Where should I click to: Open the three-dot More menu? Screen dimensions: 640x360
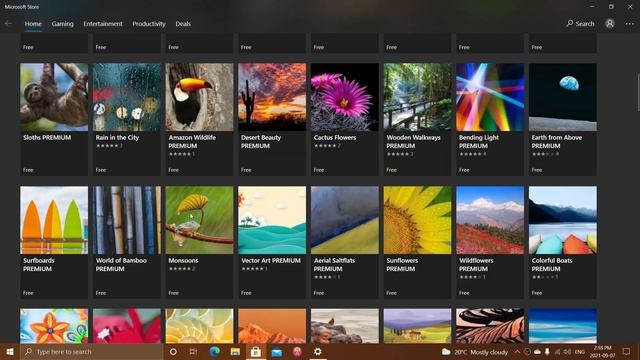(630, 24)
